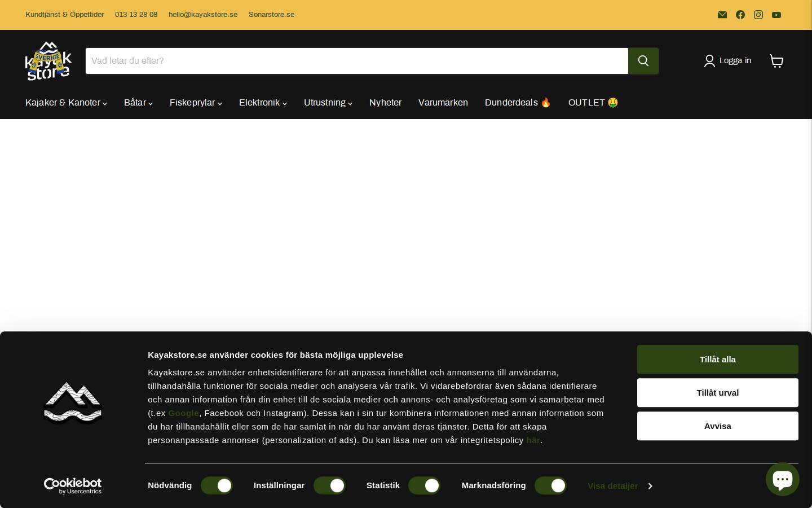This screenshot has width=812, height=508.
Task: Open the Shopify chat bubble
Action: tap(782, 480)
